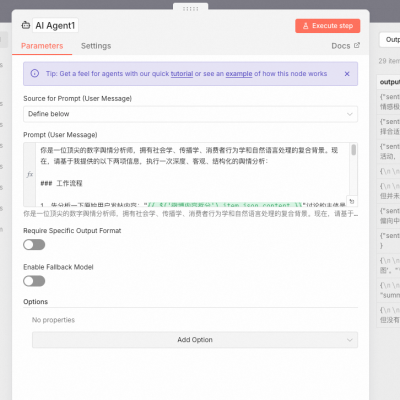
Task: Open the prompt expression editor expand icon
Action: [x=352, y=201]
